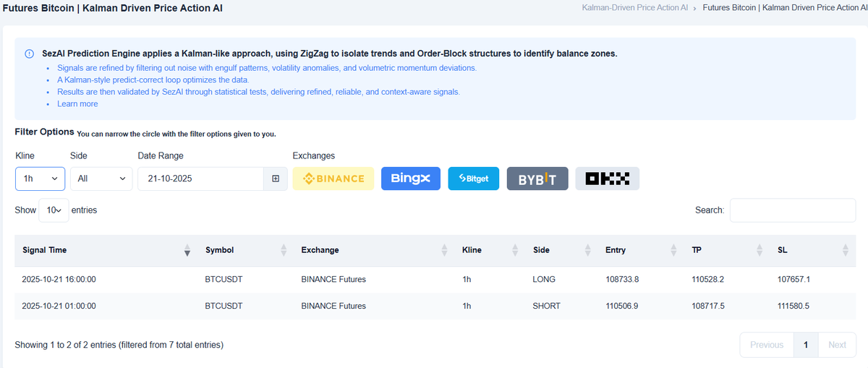This screenshot has width=868, height=368.
Task: Click the info icon in the notice banner
Action: tap(29, 54)
